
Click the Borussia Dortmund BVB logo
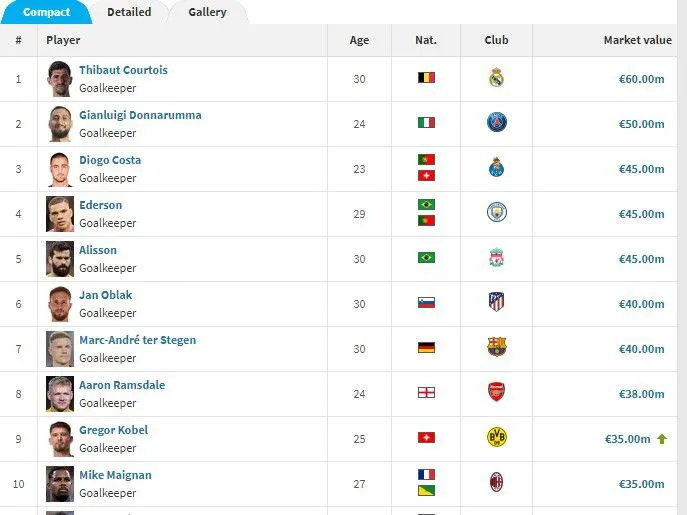click(x=496, y=437)
